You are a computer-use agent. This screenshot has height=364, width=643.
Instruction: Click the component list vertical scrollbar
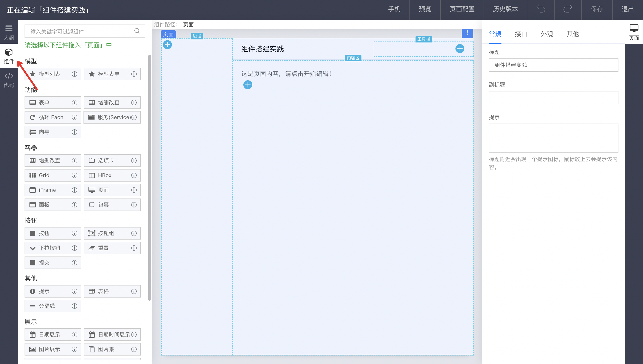pyautogui.click(x=149, y=178)
